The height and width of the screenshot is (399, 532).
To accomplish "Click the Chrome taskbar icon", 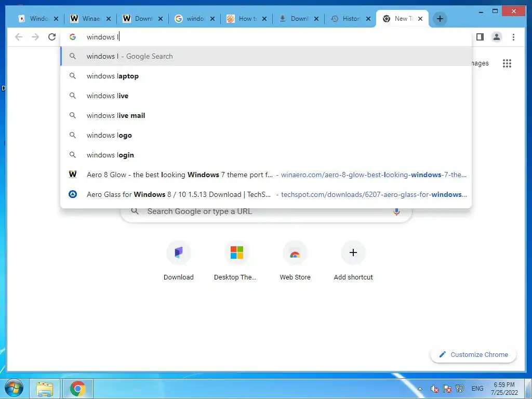I will click(78, 389).
